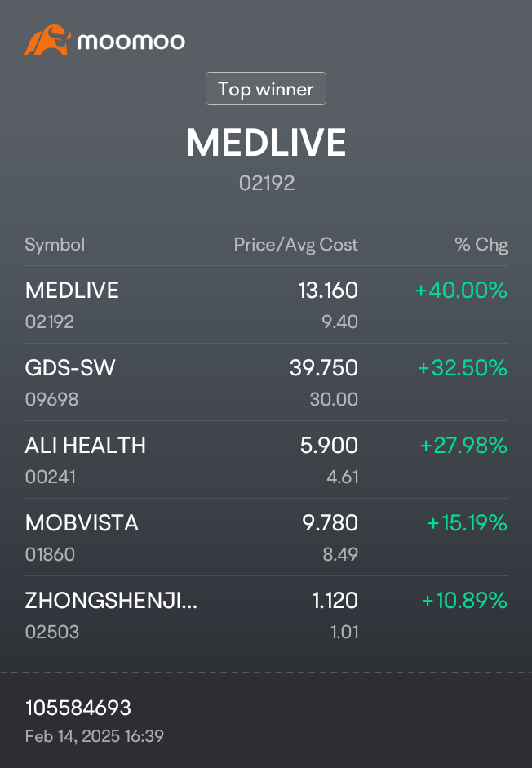
Task: Click the +32.50% change for GDS-SW
Action: click(x=462, y=367)
